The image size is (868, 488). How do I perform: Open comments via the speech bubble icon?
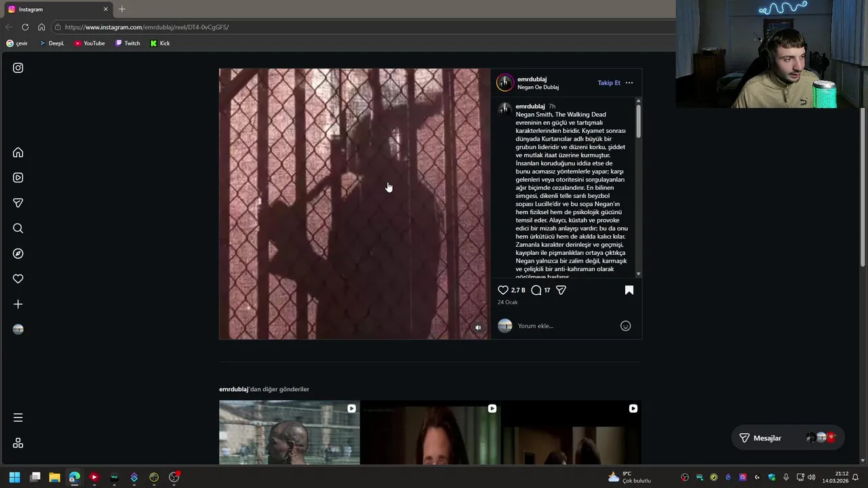(x=536, y=290)
